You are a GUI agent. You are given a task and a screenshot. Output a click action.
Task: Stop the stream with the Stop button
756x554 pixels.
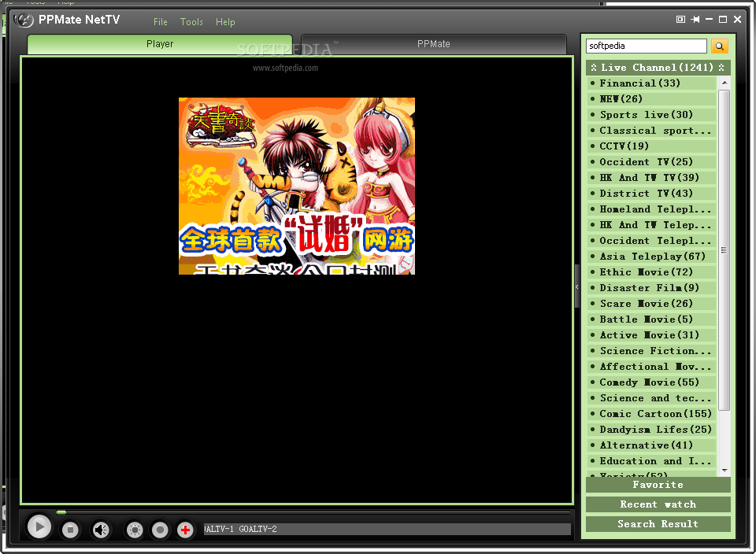(70, 530)
